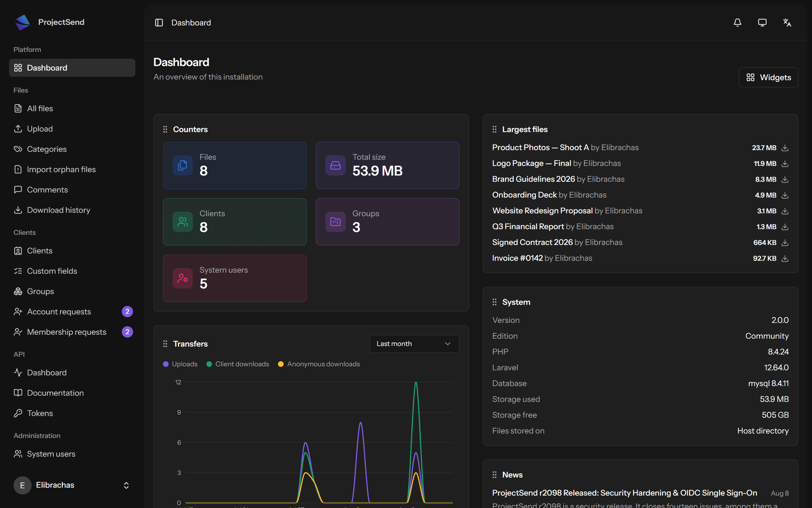Click the mysql 8.4.11 database value
This screenshot has width=812, height=508.
point(768,383)
